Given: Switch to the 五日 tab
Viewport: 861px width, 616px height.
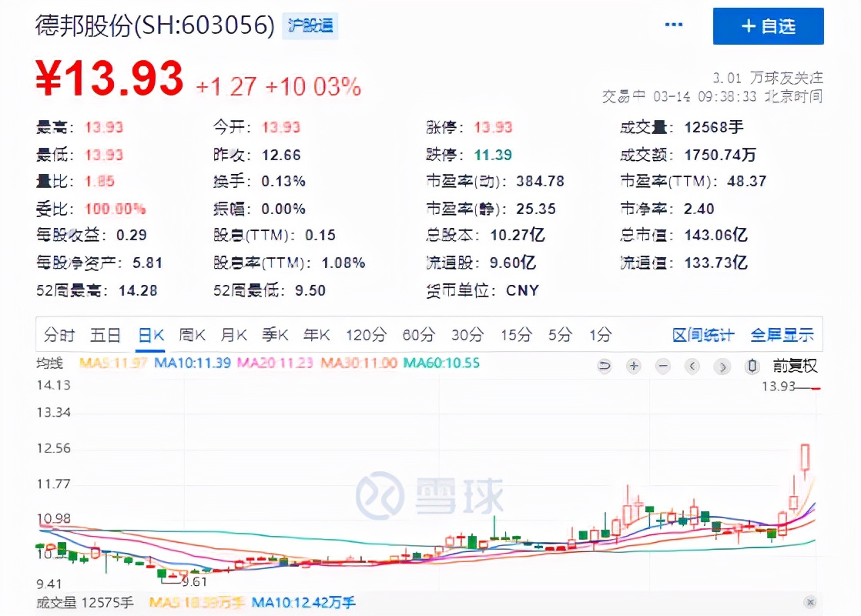Looking at the screenshot, I should click(x=106, y=334).
